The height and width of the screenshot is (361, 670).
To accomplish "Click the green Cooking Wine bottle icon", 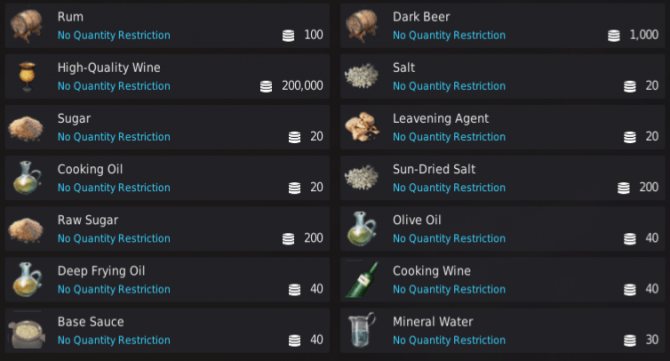I will click(362, 280).
